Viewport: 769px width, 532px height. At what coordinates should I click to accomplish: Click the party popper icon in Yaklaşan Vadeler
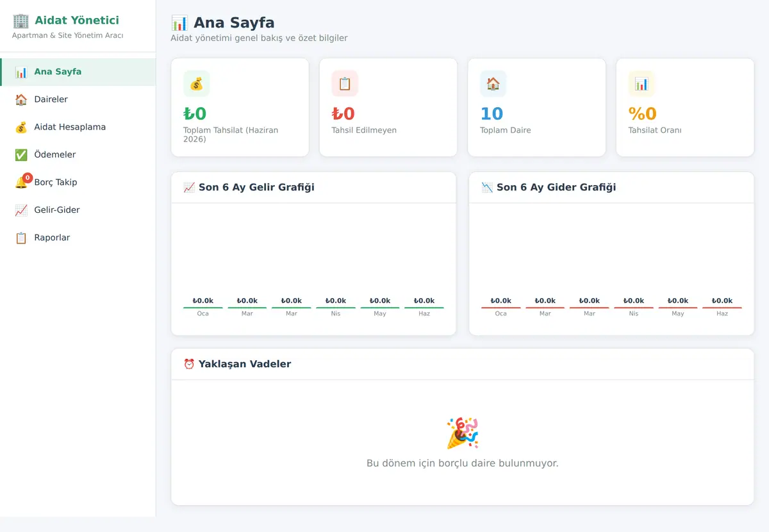462,433
